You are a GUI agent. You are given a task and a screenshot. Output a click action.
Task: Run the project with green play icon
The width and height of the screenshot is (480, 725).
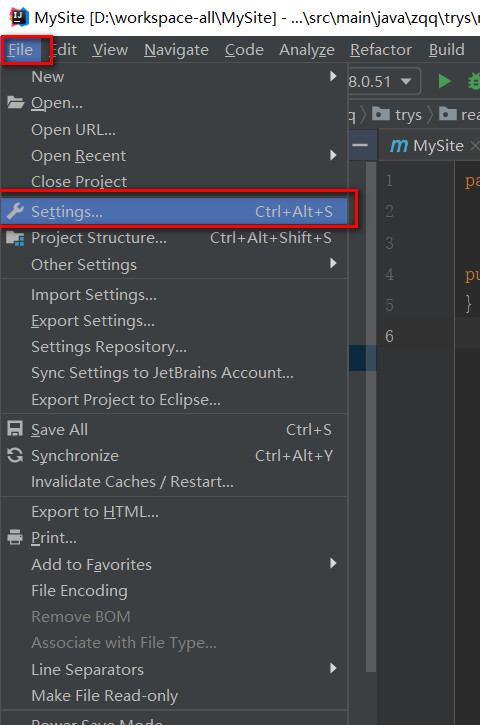[x=444, y=81]
